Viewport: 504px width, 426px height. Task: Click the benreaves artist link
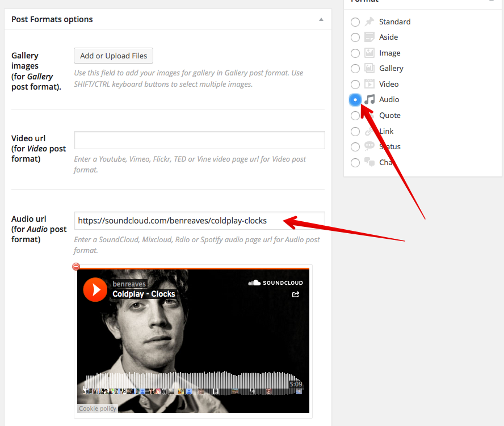point(129,284)
